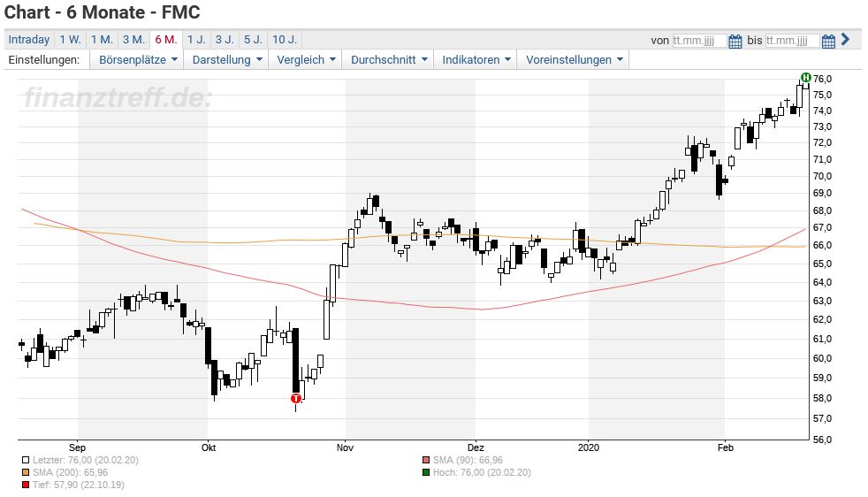Switch to Intraday chart tab
The width and height of the screenshot is (868, 497).
point(29,39)
